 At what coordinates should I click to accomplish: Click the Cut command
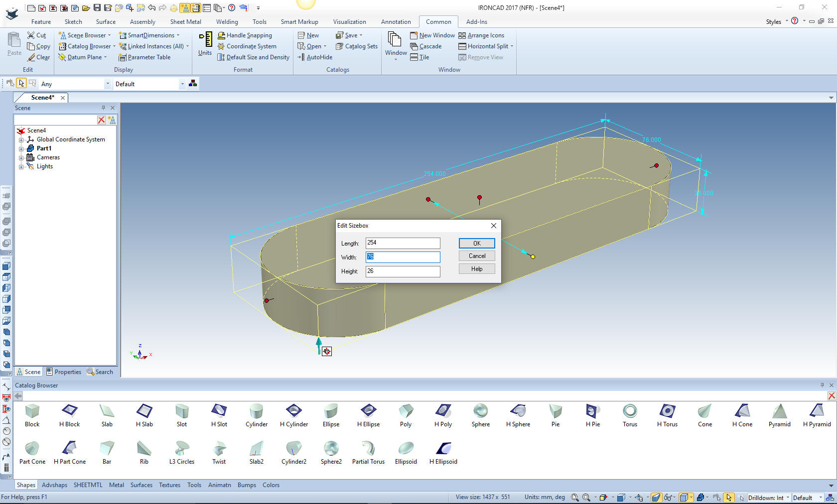[x=37, y=35]
